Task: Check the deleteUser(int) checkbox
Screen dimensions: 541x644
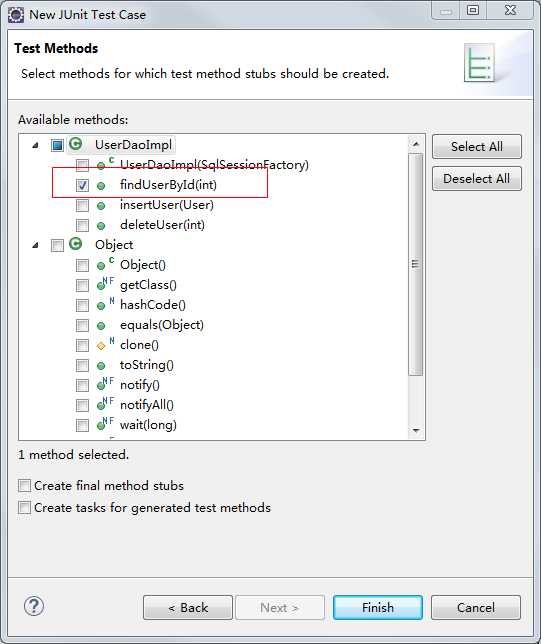Action: 82,225
